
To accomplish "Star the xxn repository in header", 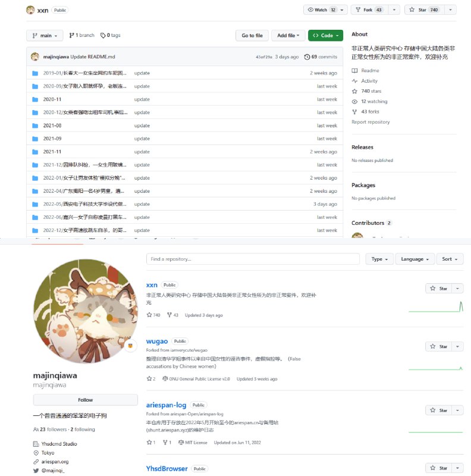I will tap(425, 10).
